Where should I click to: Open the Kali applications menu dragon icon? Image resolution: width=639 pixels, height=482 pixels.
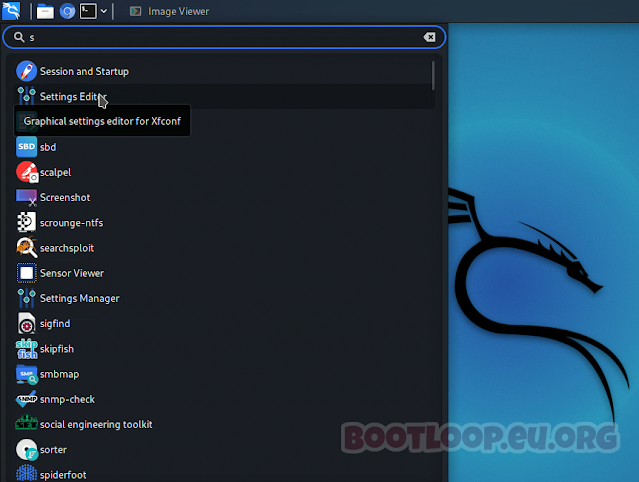click(11, 11)
